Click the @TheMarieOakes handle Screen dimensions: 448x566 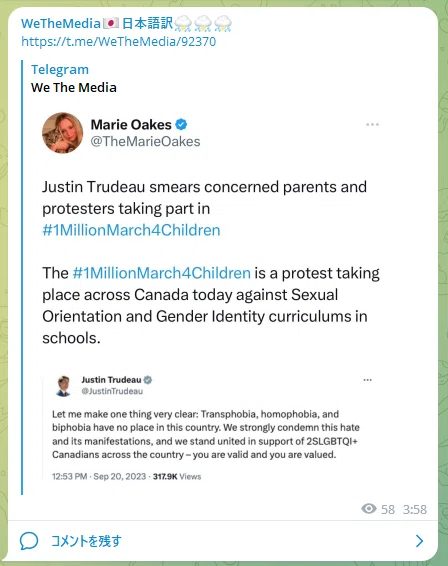[145, 142]
